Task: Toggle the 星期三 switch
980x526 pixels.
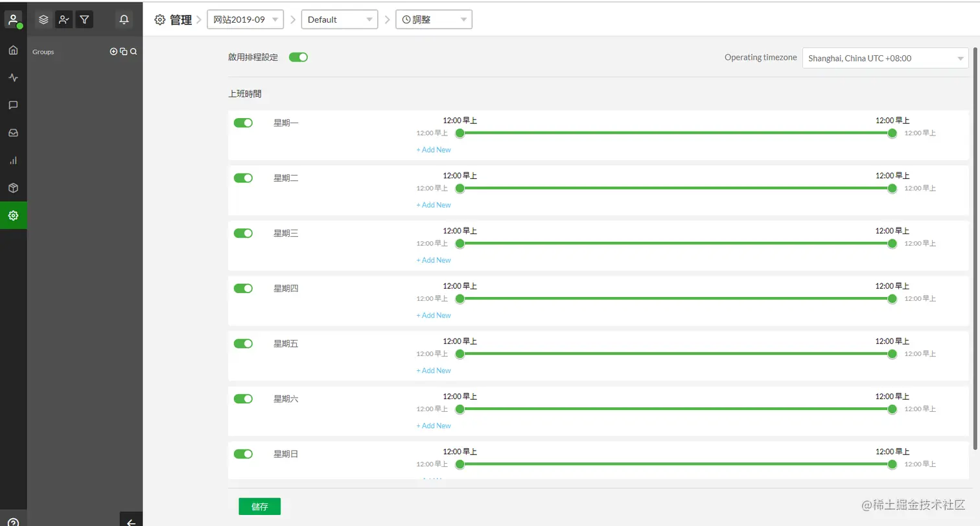Action: (x=243, y=233)
